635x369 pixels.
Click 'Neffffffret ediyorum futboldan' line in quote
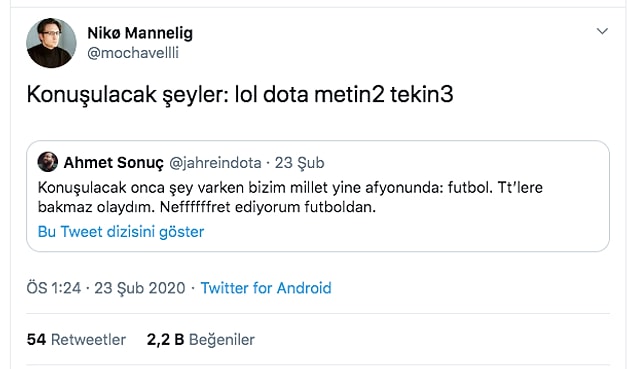(268, 207)
